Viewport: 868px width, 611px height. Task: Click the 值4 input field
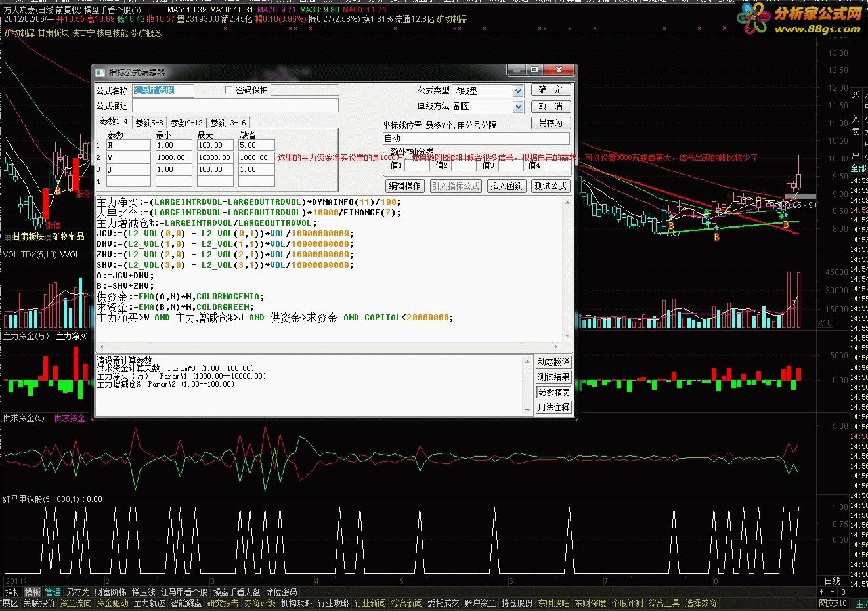tap(556, 166)
